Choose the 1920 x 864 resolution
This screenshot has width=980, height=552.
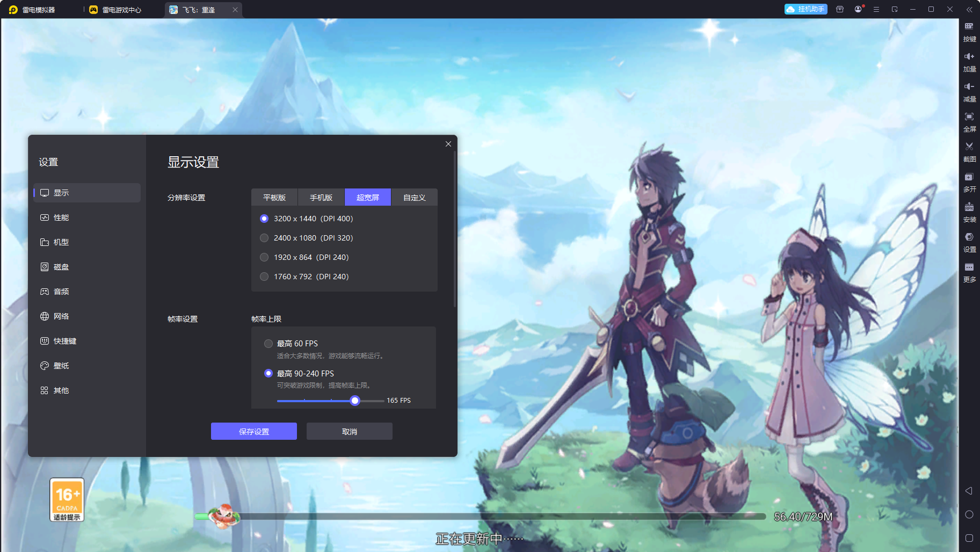[x=264, y=257]
